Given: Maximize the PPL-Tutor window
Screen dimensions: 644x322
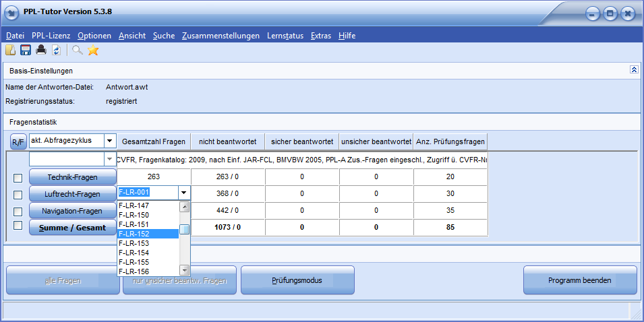Looking at the screenshot, I should [610, 13].
